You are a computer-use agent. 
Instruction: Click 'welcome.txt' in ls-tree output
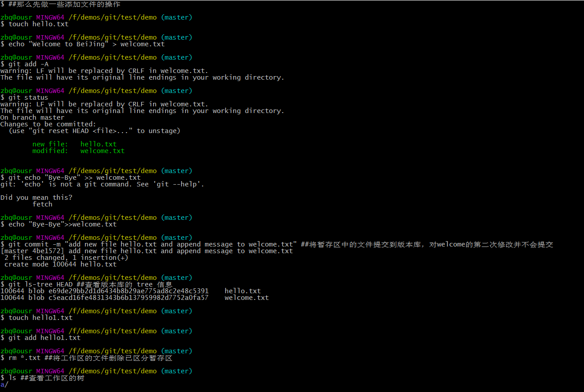(x=247, y=298)
